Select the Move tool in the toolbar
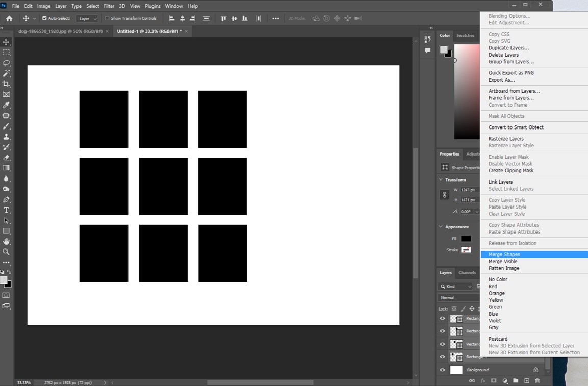Image resolution: width=588 pixels, height=386 pixels. (6, 42)
